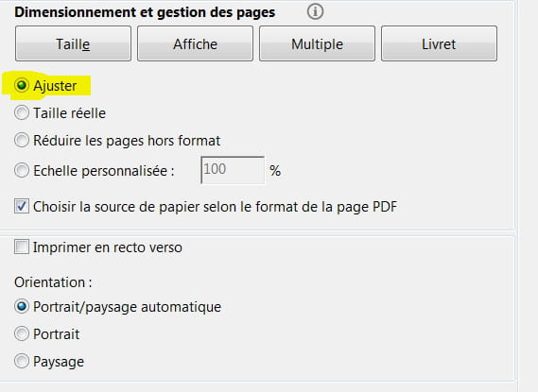Click the highlighted 'Ajuster' label text
Image resolution: width=538 pixels, height=392 pixels.
click(x=55, y=86)
